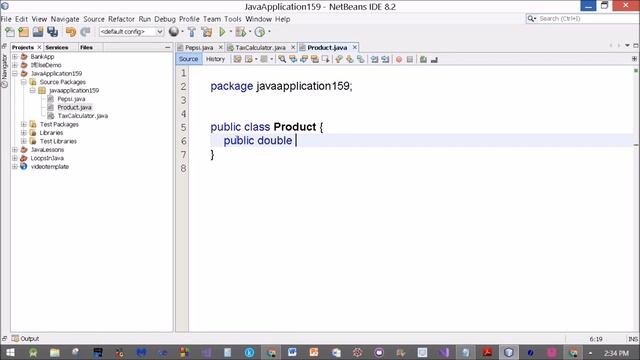Click the Start Macro Recording red icon
This screenshot has height=360, width=640.
[x=399, y=60]
